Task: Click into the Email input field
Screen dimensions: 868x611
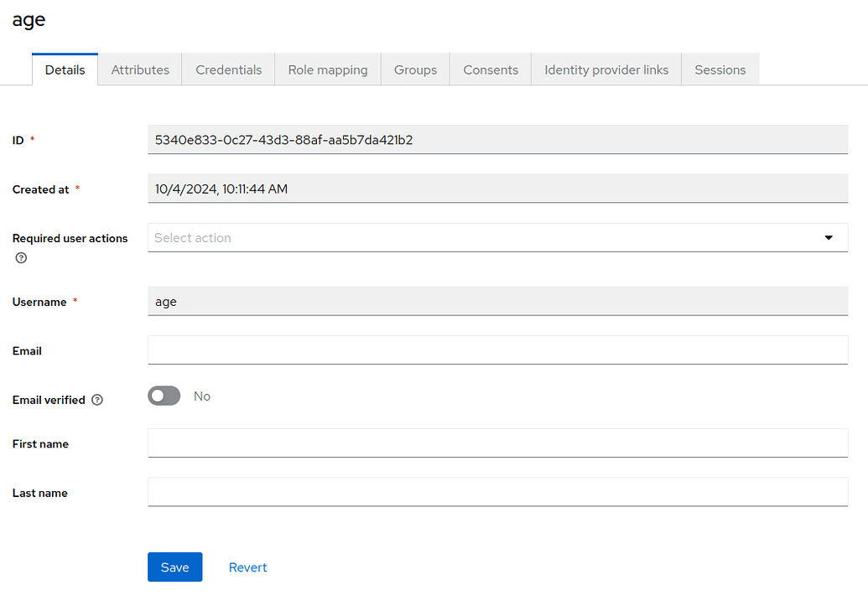Action: 497,350
